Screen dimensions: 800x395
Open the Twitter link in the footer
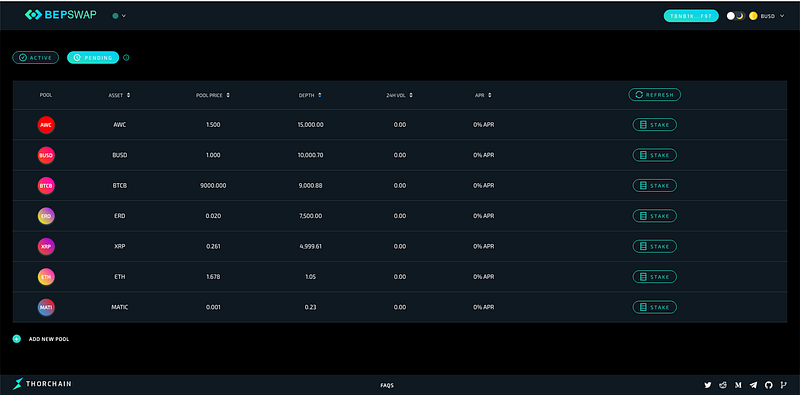tap(707, 385)
